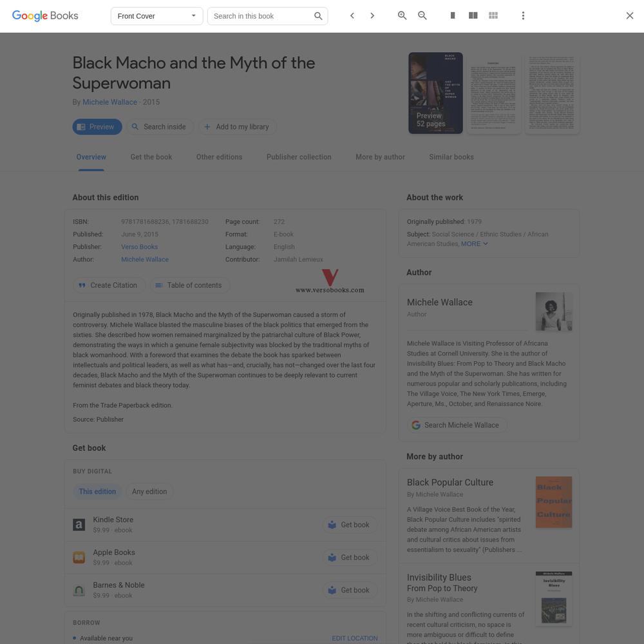
Task: Click the Apple Books icon
Action: tap(79, 557)
